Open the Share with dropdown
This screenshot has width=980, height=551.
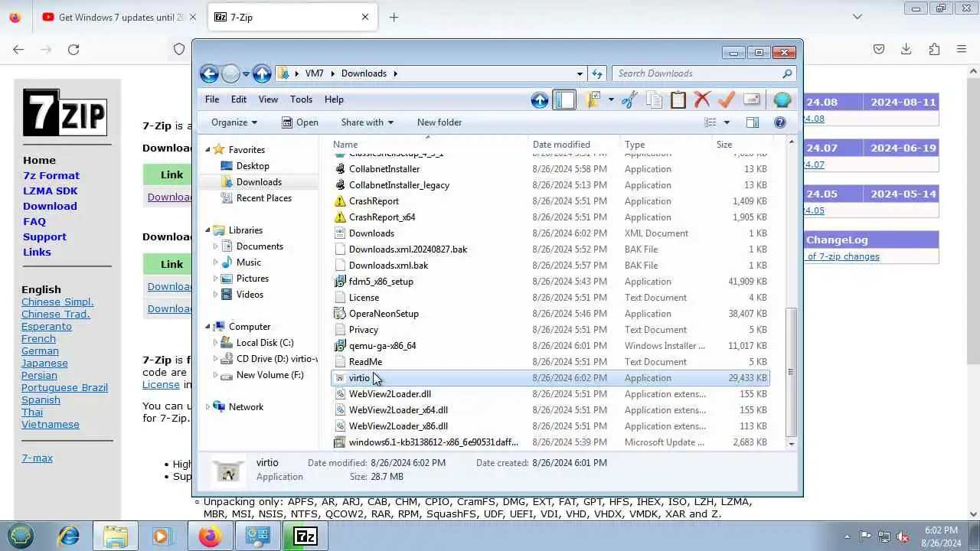coord(367,122)
